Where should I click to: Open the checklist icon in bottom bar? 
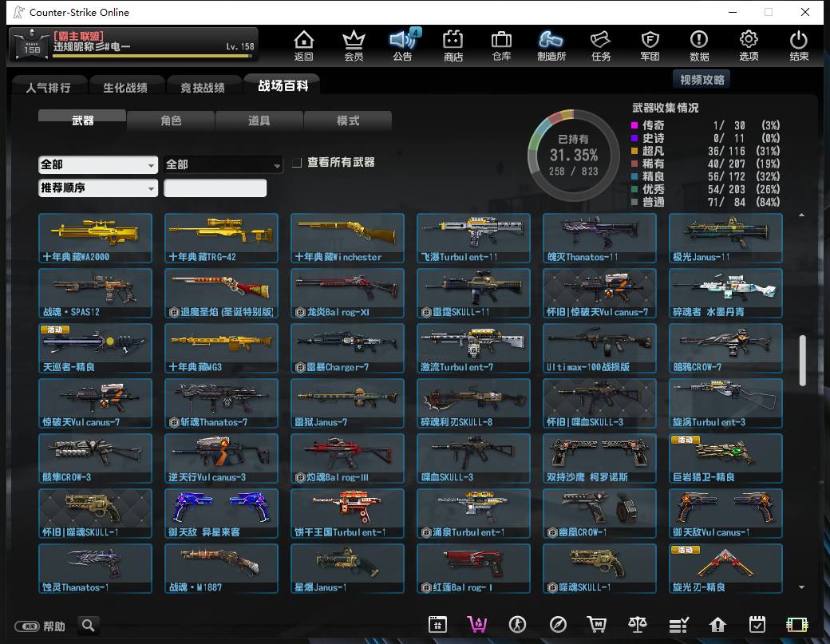(678, 625)
